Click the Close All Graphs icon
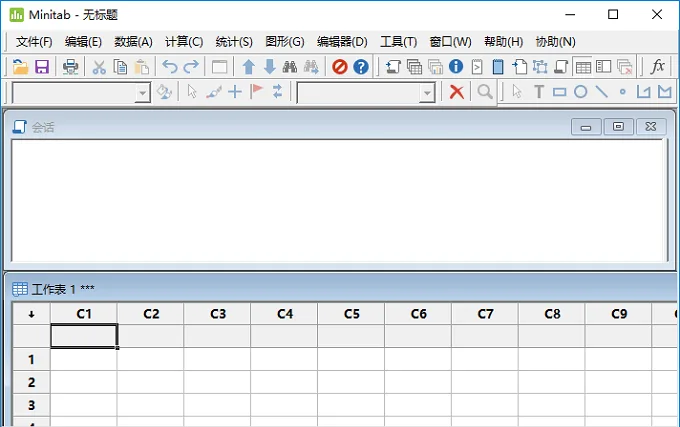 [x=624, y=67]
